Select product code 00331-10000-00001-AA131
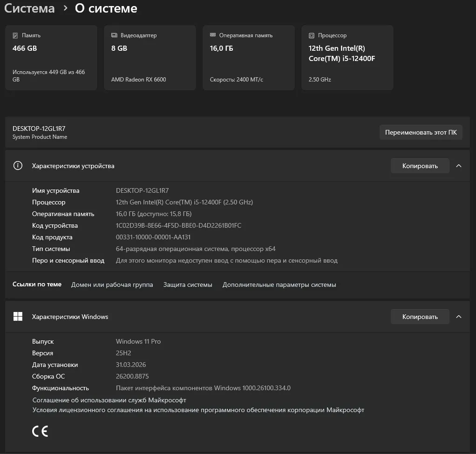Image resolution: width=476 pixels, height=454 pixels. (x=153, y=237)
